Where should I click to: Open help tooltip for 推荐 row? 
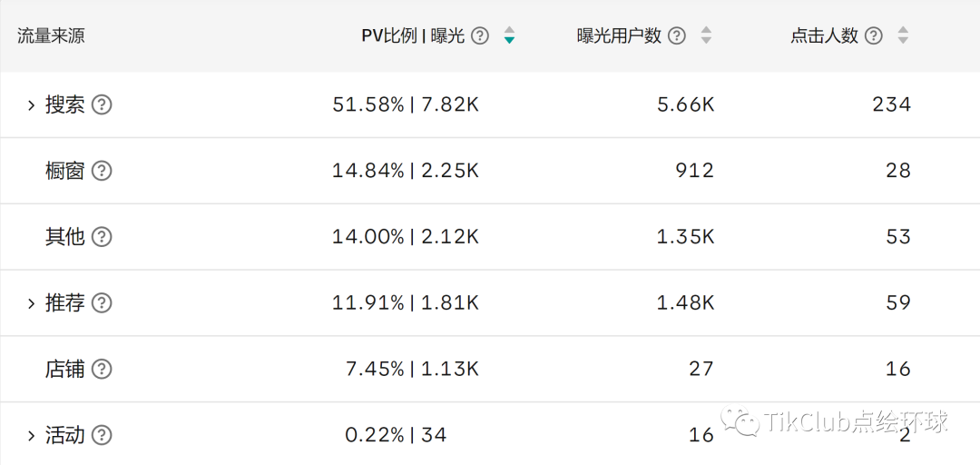click(103, 303)
